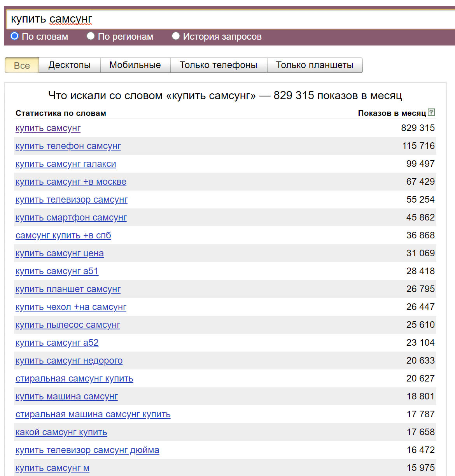Switch to the Только планшеты tab
Image resolution: width=455 pixels, height=476 pixels.
pos(315,65)
